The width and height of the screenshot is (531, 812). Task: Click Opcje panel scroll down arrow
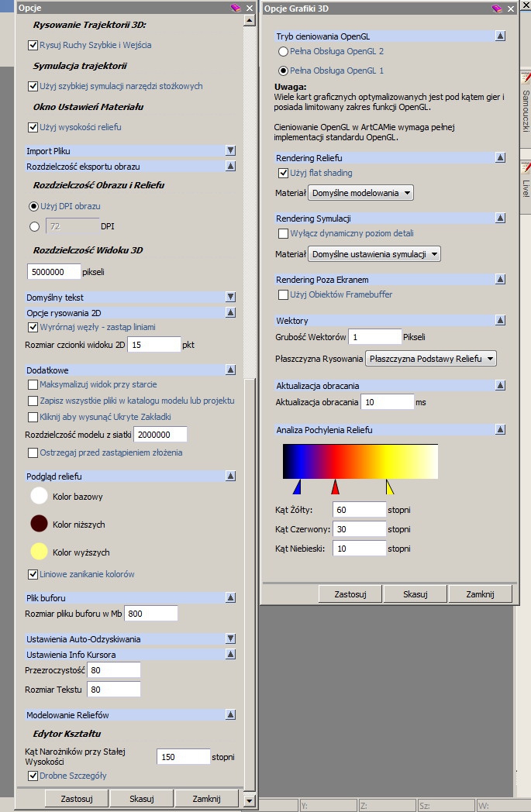[249, 800]
